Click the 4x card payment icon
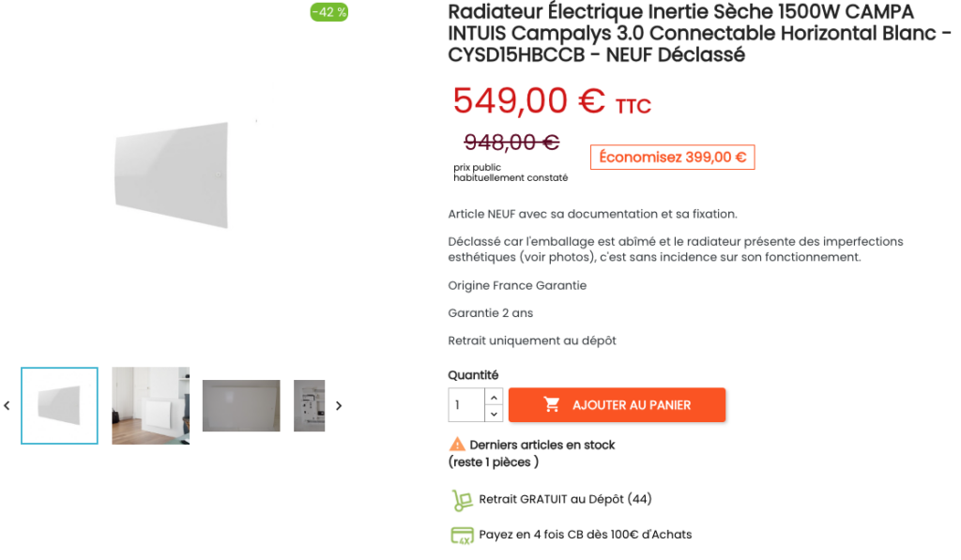Screen dimensions: 961x560 click(461, 536)
